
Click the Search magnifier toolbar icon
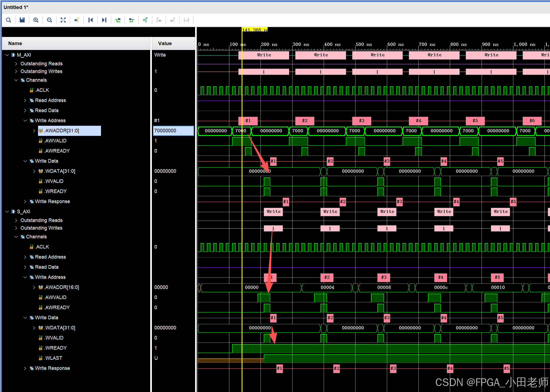8,20
